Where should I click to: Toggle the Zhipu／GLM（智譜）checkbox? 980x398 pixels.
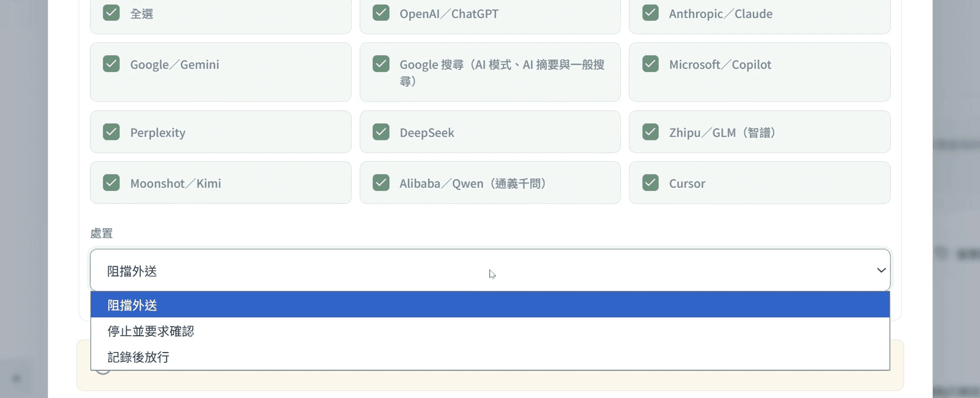(x=650, y=132)
